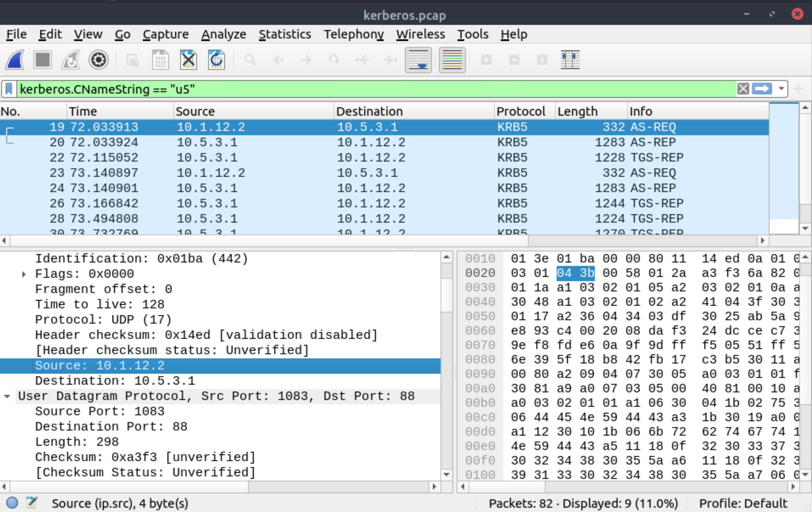Image resolution: width=812 pixels, height=512 pixels.
Task: Zoom in main window text icon
Action: pyautogui.click(x=486, y=60)
